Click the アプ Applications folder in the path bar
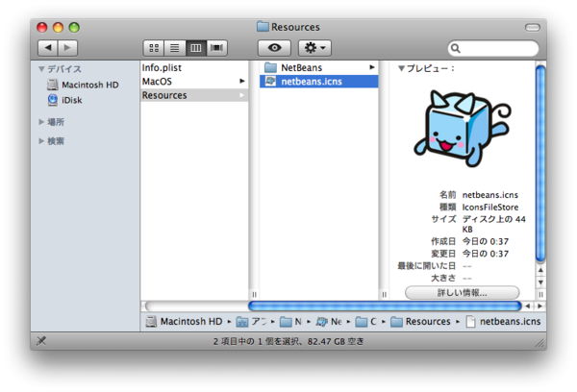 click(x=252, y=322)
